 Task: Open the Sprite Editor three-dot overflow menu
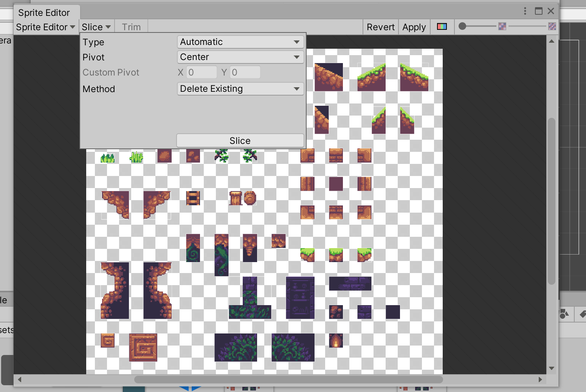[x=525, y=11]
